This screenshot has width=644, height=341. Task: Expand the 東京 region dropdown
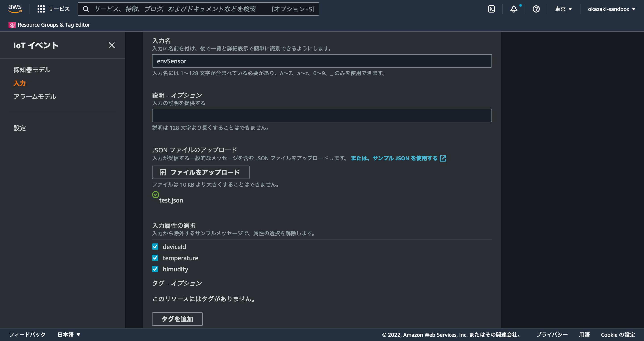pyautogui.click(x=563, y=9)
